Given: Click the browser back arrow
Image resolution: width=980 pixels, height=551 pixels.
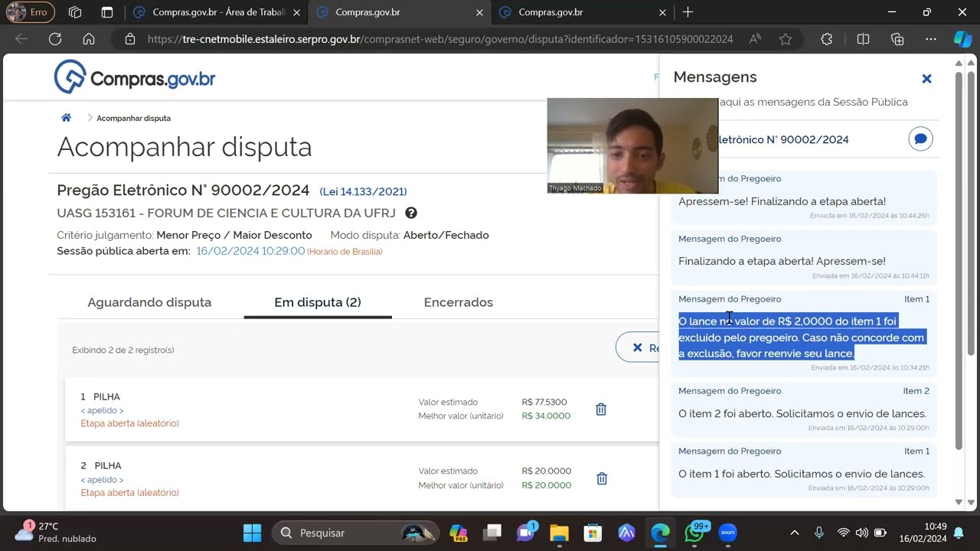Looking at the screenshot, I should [21, 39].
